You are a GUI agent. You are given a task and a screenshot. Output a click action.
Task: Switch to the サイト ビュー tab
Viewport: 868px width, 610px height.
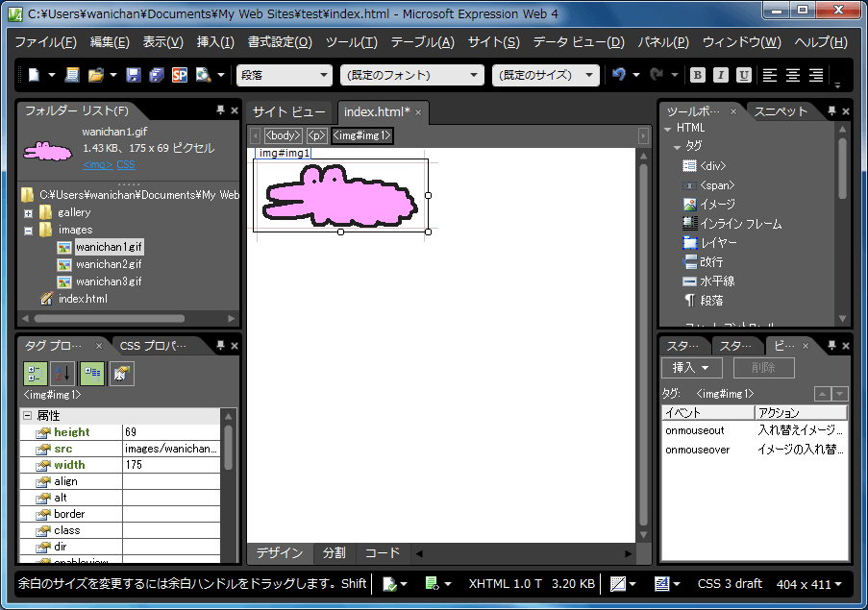[289, 112]
